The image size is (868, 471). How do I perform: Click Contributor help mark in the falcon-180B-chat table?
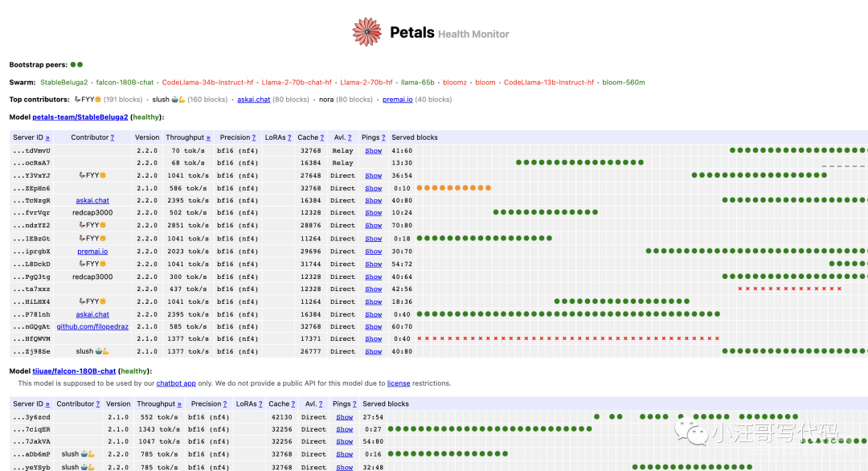pyautogui.click(x=98, y=404)
